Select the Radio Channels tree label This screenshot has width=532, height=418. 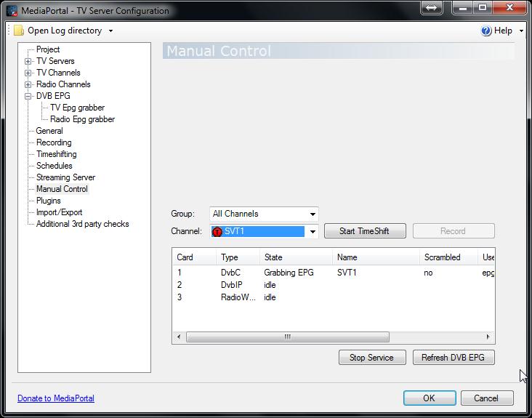(63, 84)
